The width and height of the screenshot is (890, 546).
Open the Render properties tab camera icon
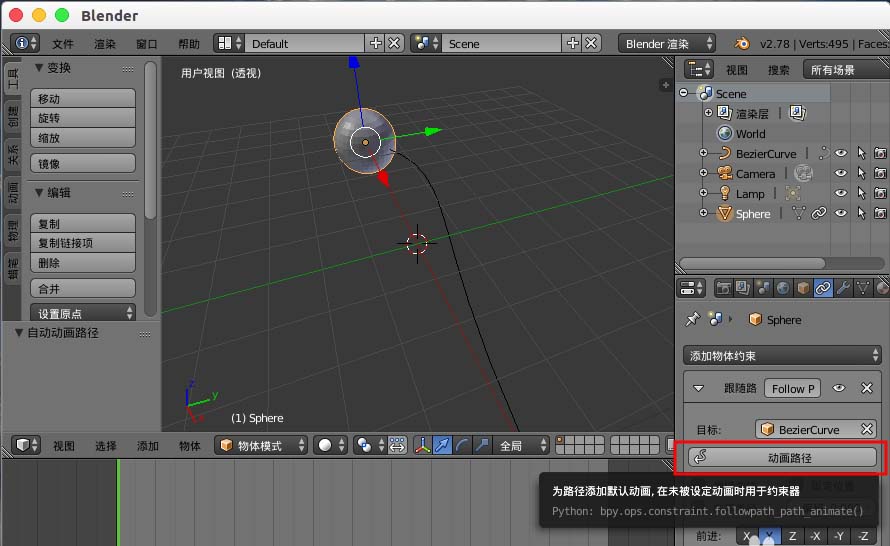tap(723, 288)
